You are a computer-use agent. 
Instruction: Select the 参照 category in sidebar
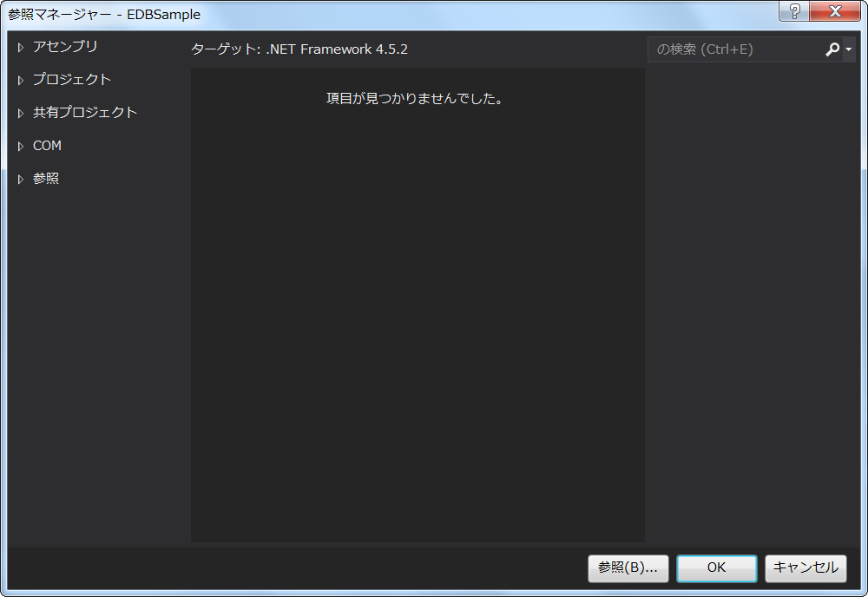(x=46, y=180)
